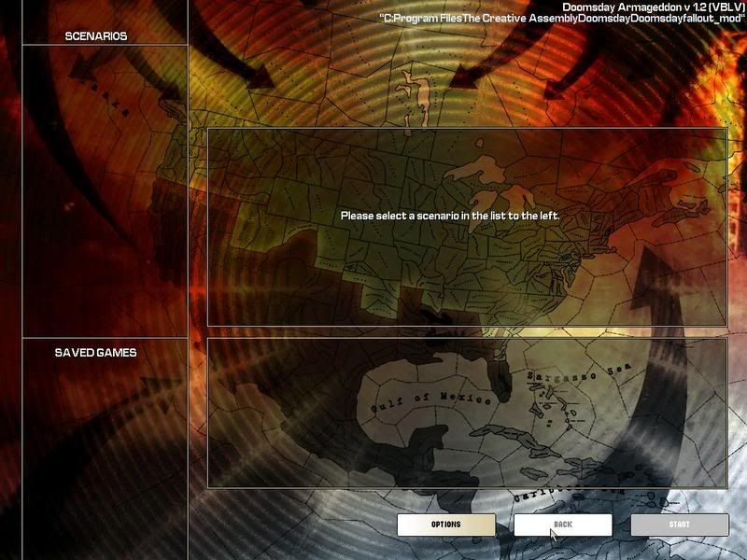This screenshot has width=747, height=560.
Task: Click the 'Please select a scenario' message
Action: [x=450, y=216]
